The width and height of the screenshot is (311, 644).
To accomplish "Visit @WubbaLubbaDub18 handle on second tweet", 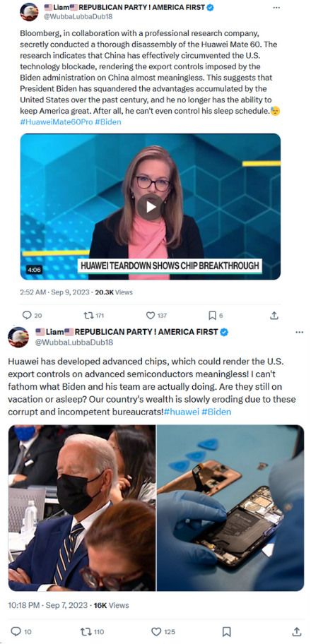I will [74, 342].
